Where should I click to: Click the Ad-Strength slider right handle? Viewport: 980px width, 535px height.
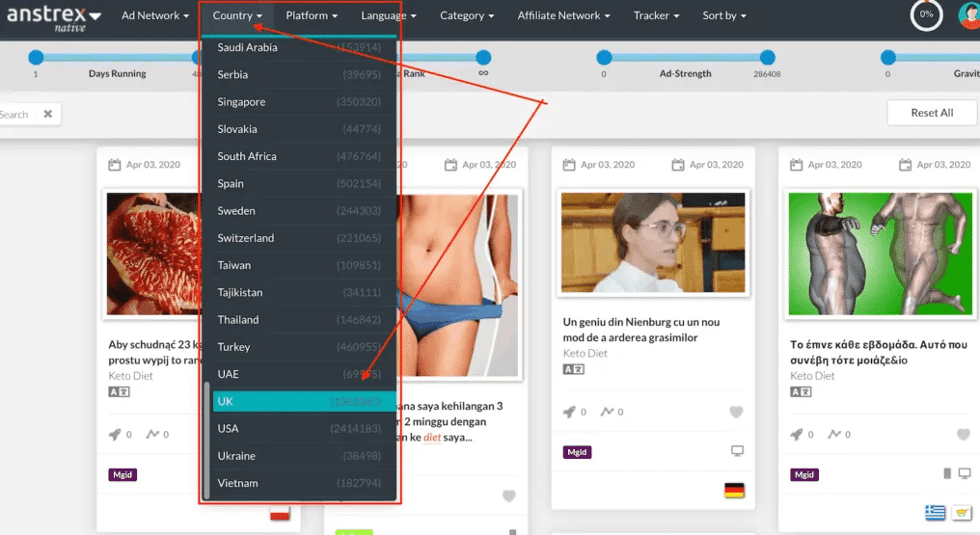[x=768, y=58]
